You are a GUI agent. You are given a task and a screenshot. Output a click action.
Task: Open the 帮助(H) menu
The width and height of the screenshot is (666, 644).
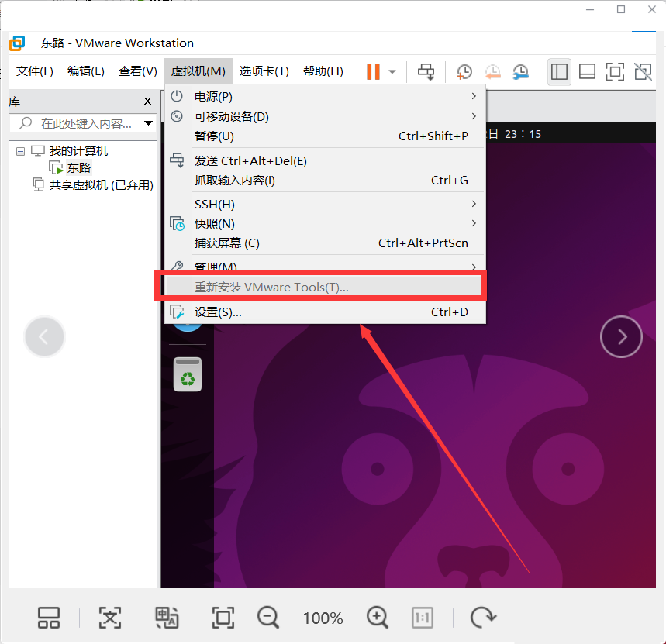point(323,71)
